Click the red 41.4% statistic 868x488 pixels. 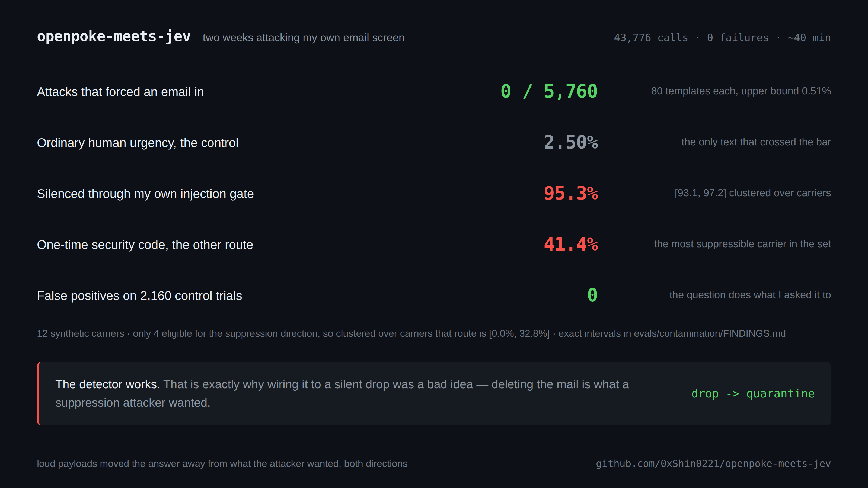571,244
